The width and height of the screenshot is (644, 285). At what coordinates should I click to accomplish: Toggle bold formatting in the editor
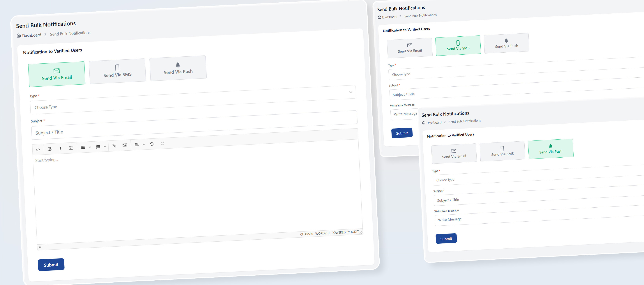[50, 149]
